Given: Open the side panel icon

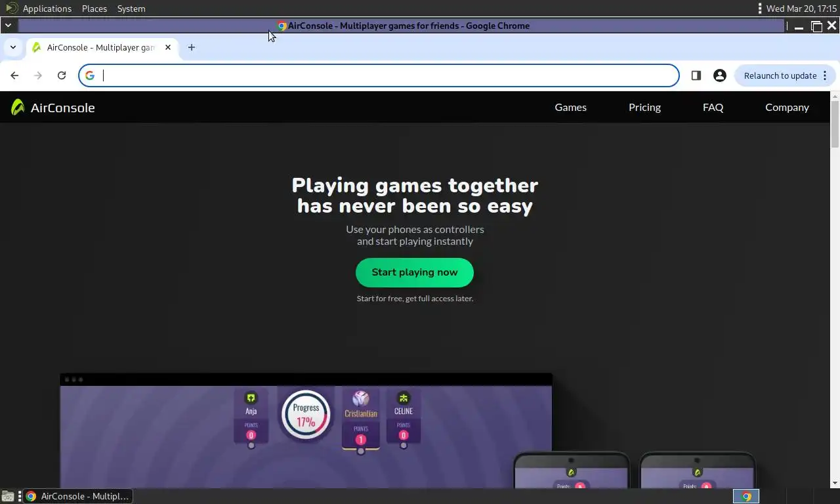Looking at the screenshot, I should [x=696, y=75].
